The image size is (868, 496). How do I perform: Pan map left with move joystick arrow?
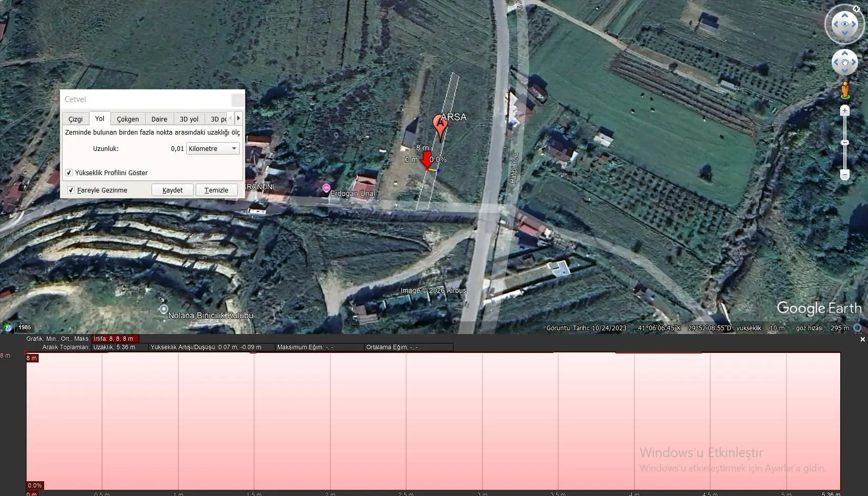tap(835, 63)
